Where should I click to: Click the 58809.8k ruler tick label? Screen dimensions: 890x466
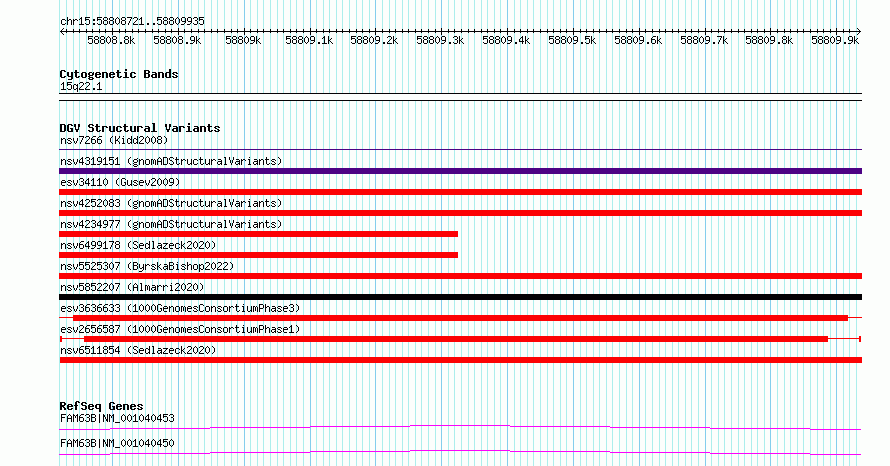click(x=769, y=40)
